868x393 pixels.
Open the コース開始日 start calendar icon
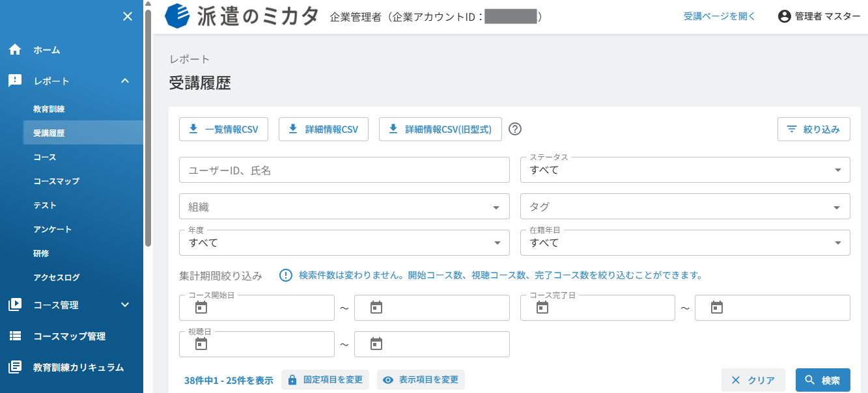click(x=201, y=308)
